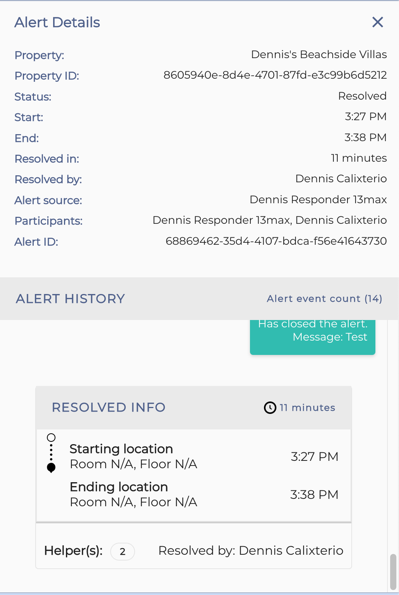The width and height of the screenshot is (399, 595).
Task: Click the filled ending location marker
Action: point(51,468)
